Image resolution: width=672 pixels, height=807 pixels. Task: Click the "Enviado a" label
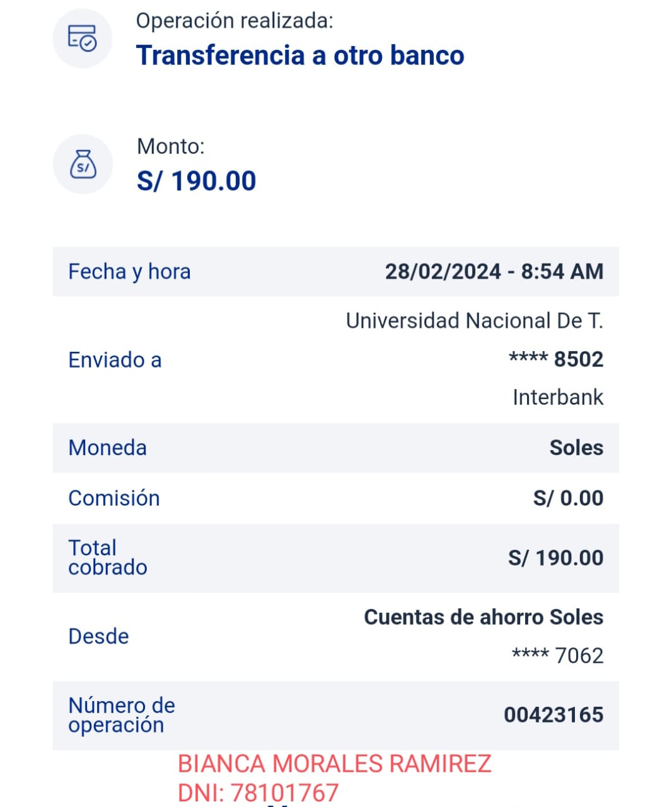point(115,360)
